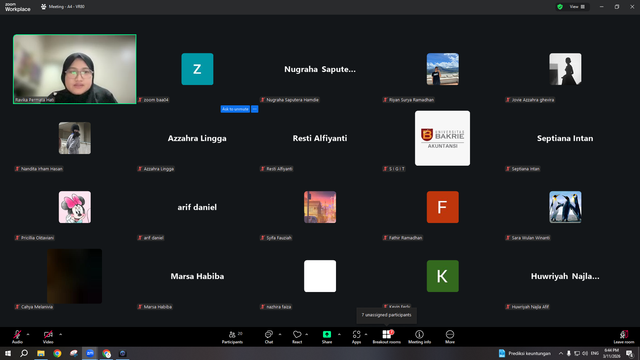Select Jovie Azzahra ghevira's silhouette avatar
Viewport: 640px width, 360px height.
pyautogui.click(x=565, y=69)
